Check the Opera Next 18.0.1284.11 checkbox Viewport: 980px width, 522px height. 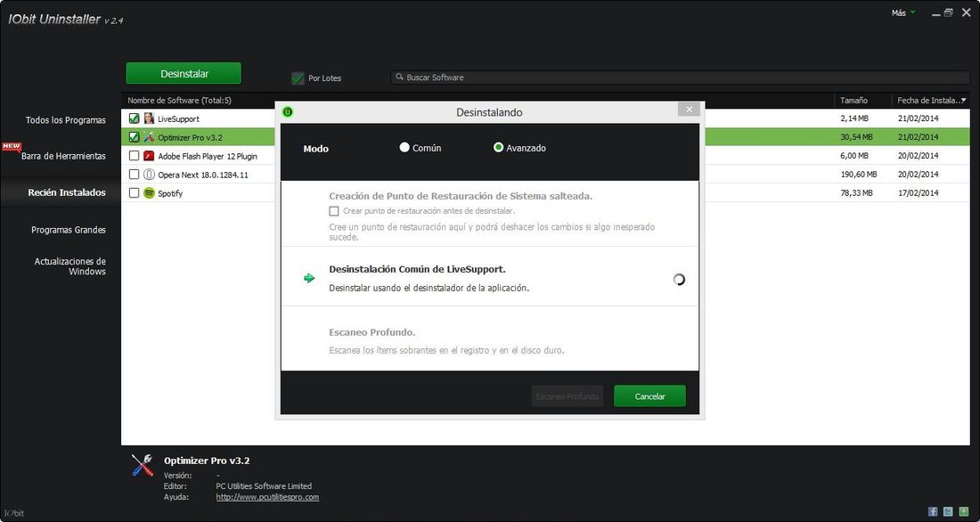(134, 175)
